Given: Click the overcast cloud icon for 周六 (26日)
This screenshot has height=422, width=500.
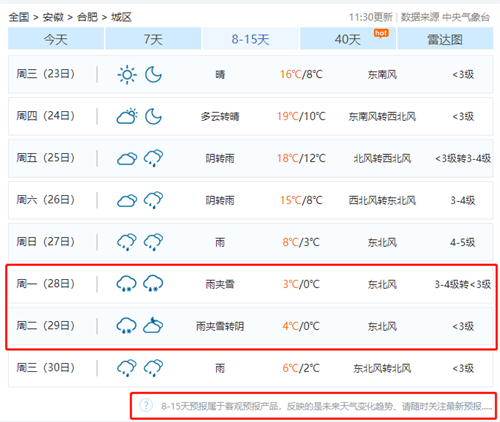Looking at the screenshot, I should pos(127,201).
